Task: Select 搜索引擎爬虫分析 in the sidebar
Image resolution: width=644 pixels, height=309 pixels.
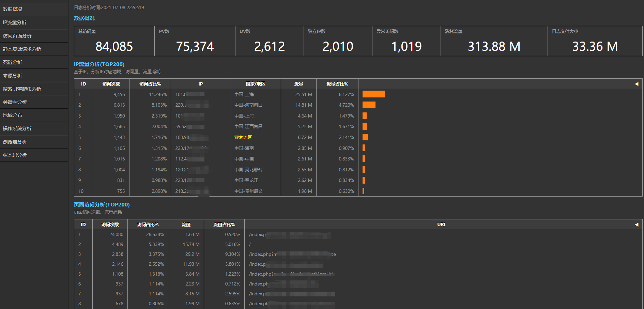Action: 34,89
